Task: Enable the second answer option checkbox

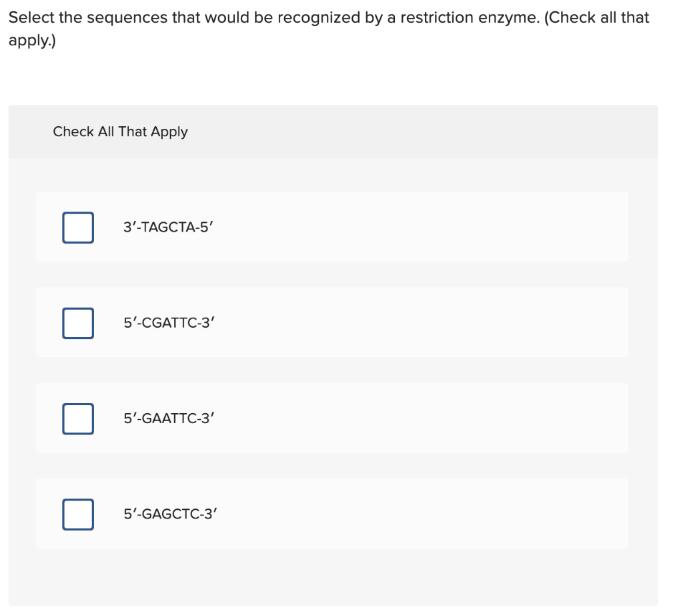Action: coord(77,322)
